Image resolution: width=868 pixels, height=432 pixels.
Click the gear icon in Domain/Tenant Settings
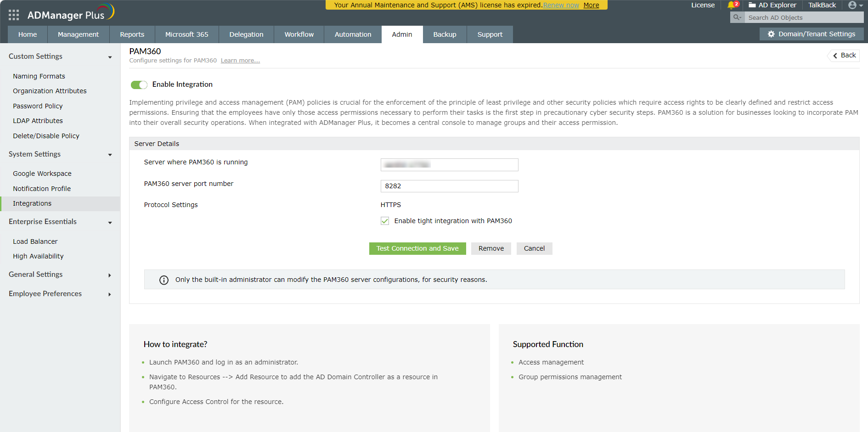point(771,34)
